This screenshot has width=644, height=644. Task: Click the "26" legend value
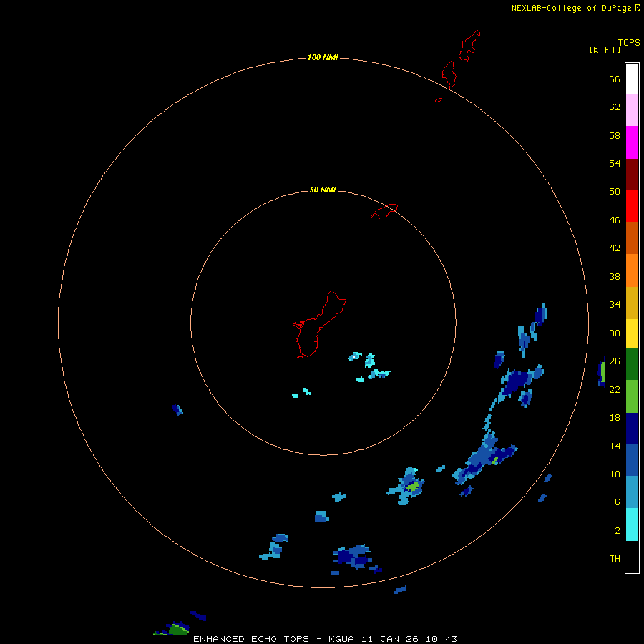(x=615, y=361)
